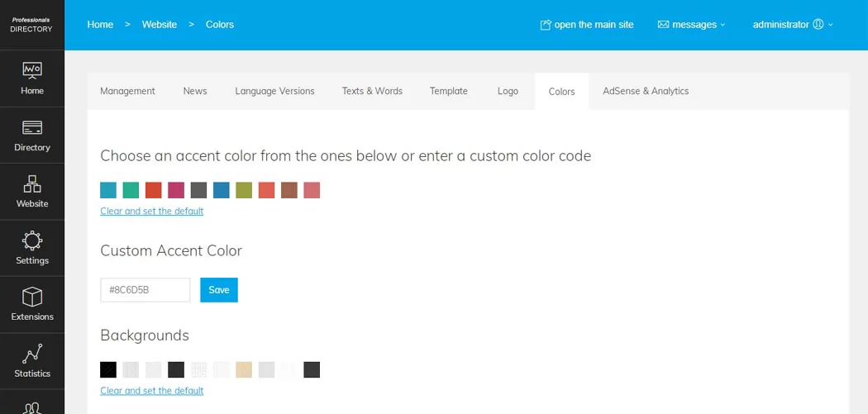Select the teal green accent swatch
The height and width of the screenshot is (414, 868).
pos(131,190)
